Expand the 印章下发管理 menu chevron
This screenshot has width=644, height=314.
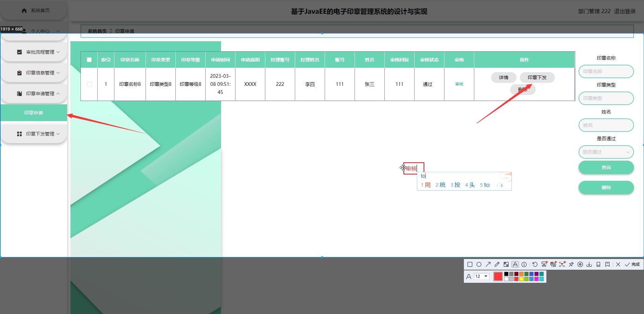[x=58, y=134]
